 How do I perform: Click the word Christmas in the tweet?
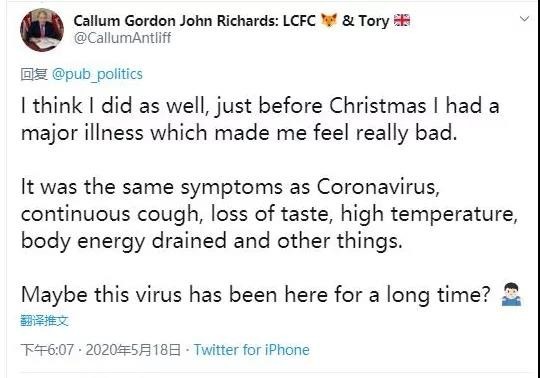377,105
